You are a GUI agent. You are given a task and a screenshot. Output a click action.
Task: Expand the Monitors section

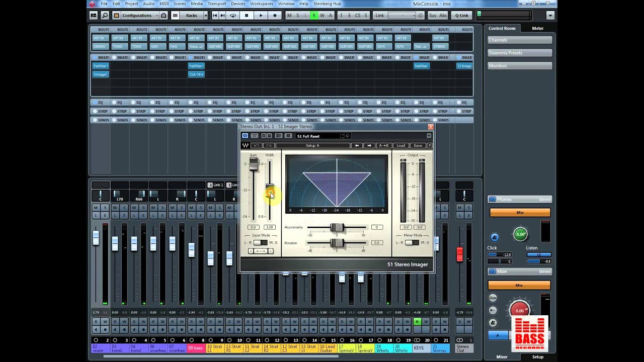pyautogui.click(x=520, y=66)
